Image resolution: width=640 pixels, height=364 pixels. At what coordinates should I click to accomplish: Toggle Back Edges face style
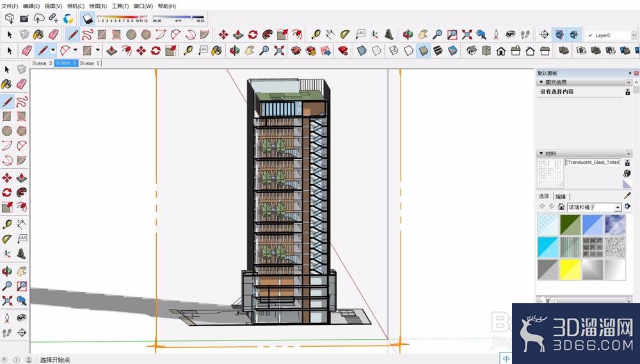(376, 51)
